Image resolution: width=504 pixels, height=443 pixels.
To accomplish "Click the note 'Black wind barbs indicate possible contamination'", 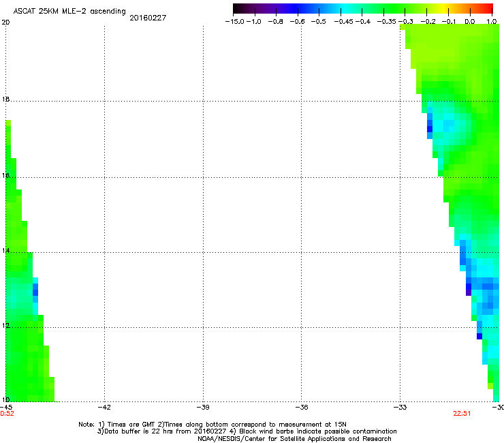I will point(318,431).
